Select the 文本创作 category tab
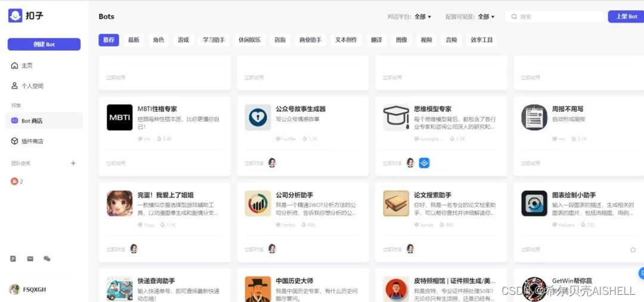The height and width of the screenshot is (302, 644). [346, 41]
